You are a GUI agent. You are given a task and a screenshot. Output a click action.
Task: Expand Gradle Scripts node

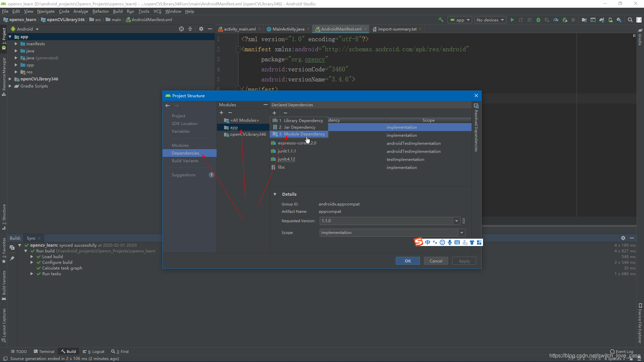coord(10,86)
